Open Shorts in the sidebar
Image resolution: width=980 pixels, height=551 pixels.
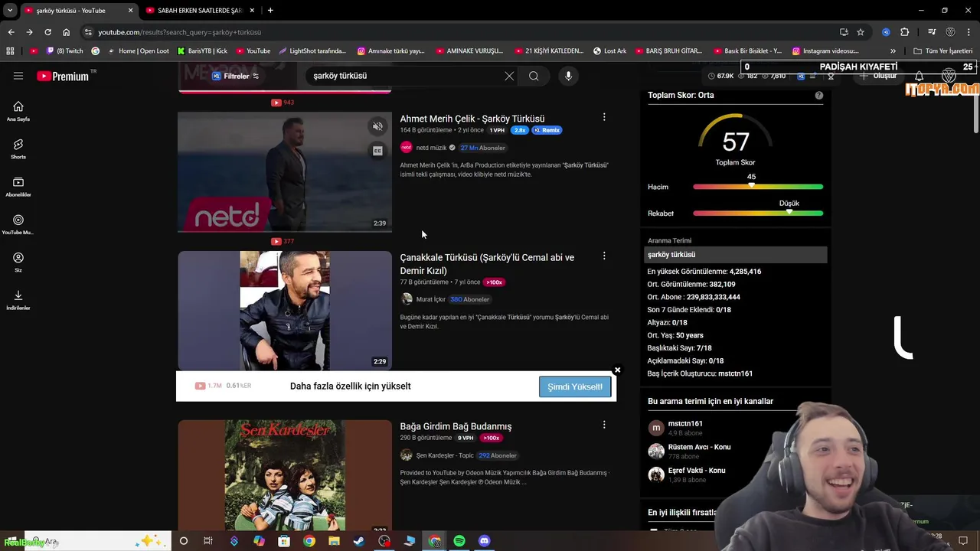(18, 148)
